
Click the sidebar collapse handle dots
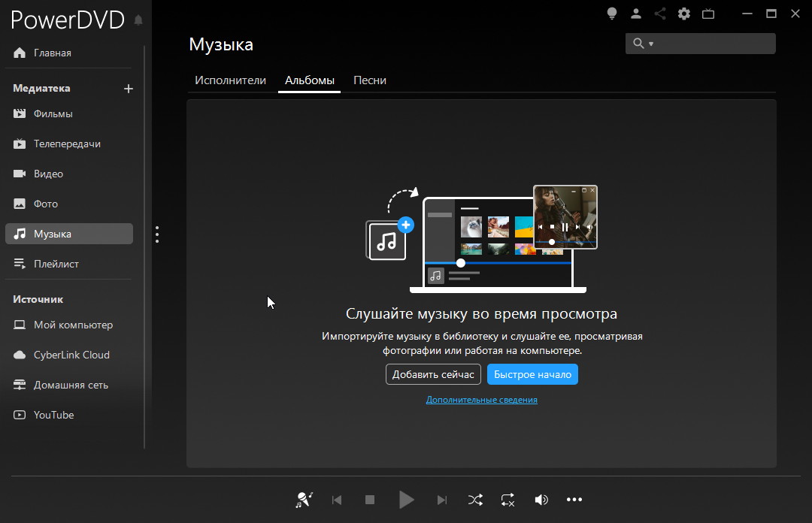[x=157, y=234]
